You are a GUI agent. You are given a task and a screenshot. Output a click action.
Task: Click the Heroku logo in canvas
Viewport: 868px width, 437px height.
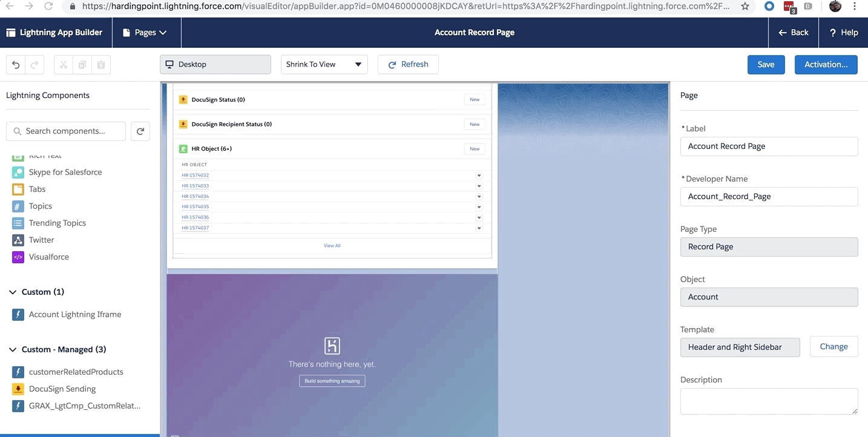(332, 346)
